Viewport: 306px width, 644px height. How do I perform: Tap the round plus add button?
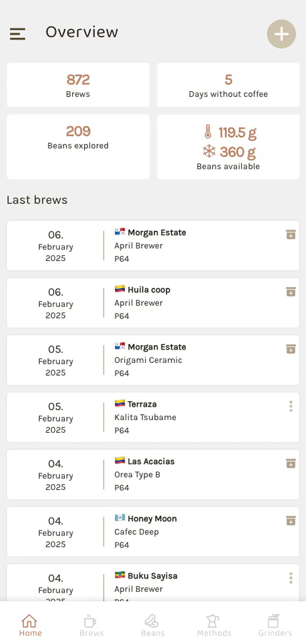pos(281,34)
